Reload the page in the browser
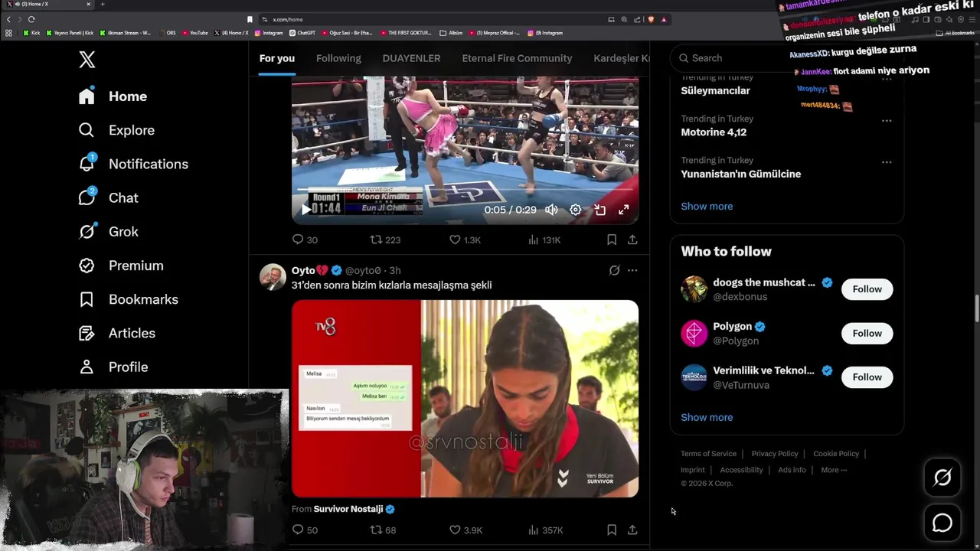The width and height of the screenshot is (980, 551). 31,19
